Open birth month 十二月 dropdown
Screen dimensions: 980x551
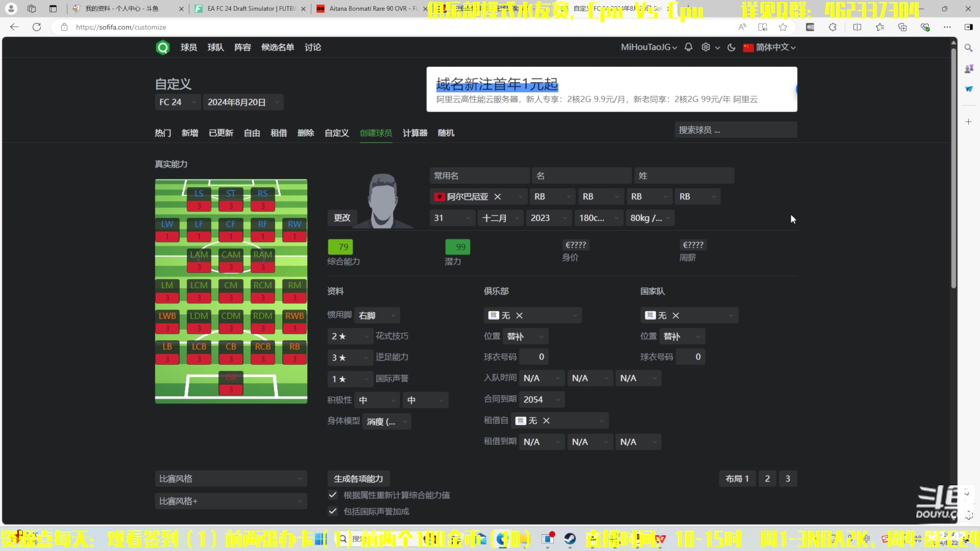(501, 218)
